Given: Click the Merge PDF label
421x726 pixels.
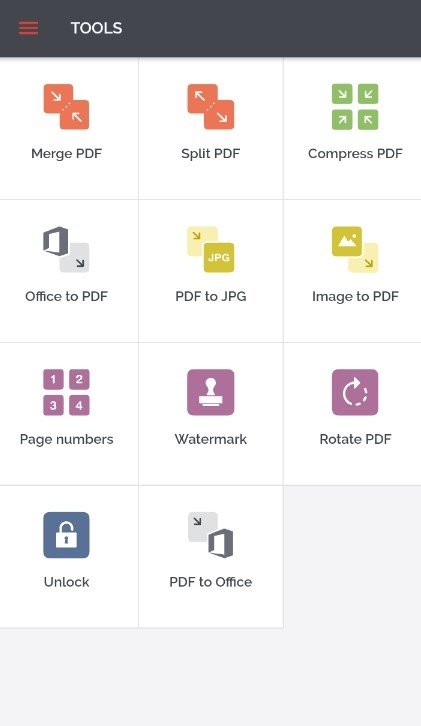Looking at the screenshot, I should pos(66,154).
